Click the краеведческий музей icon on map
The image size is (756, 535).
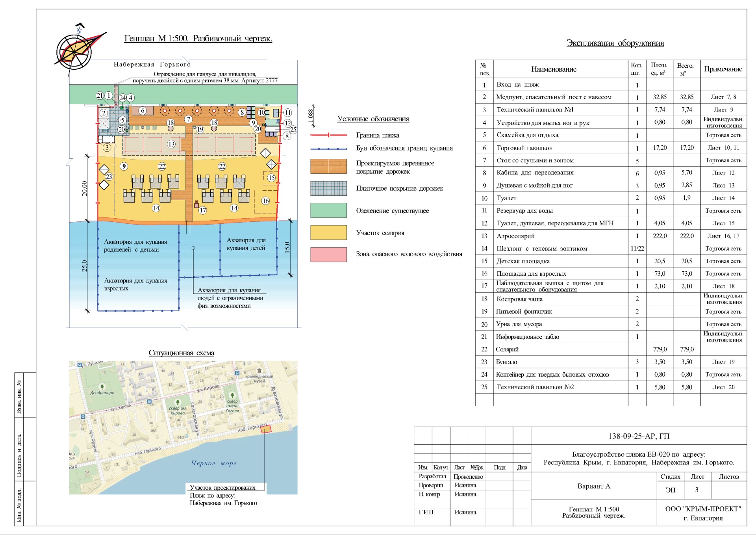(x=259, y=371)
